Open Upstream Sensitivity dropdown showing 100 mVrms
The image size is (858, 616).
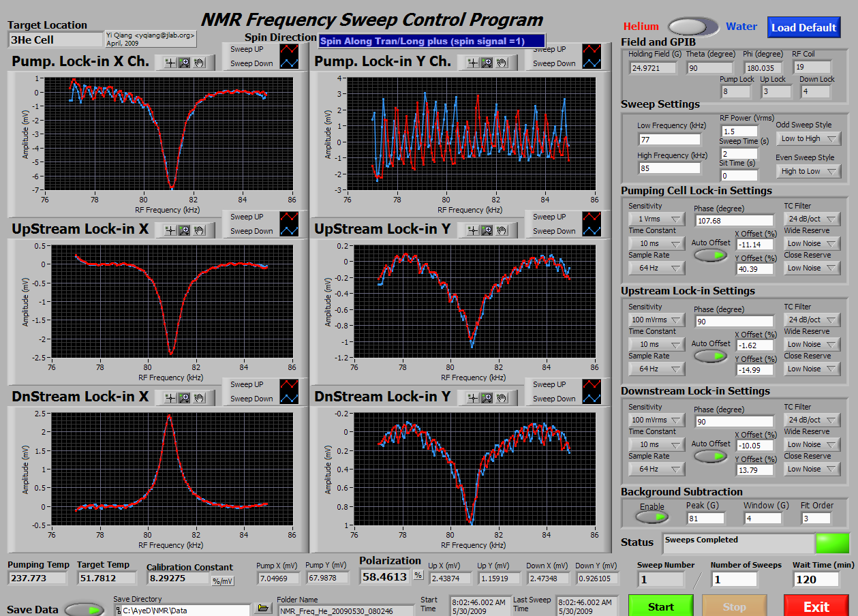click(x=656, y=320)
